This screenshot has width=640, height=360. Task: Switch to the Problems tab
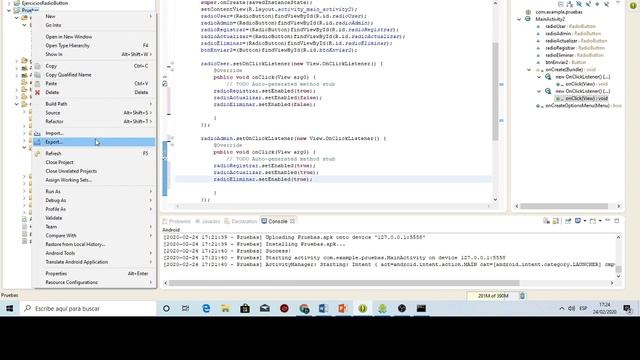pyautogui.click(x=176, y=221)
